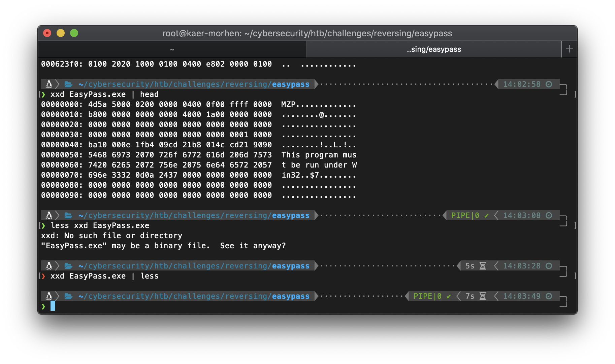Click the hex line starting 00000000: 4d5a
Screen dimensions: 615x364
pos(198,104)
